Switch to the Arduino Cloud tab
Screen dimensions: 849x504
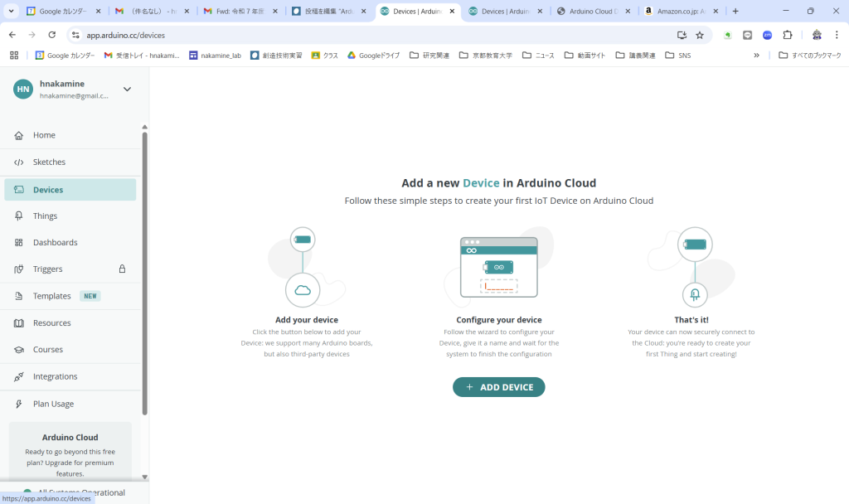coord(592,12)
